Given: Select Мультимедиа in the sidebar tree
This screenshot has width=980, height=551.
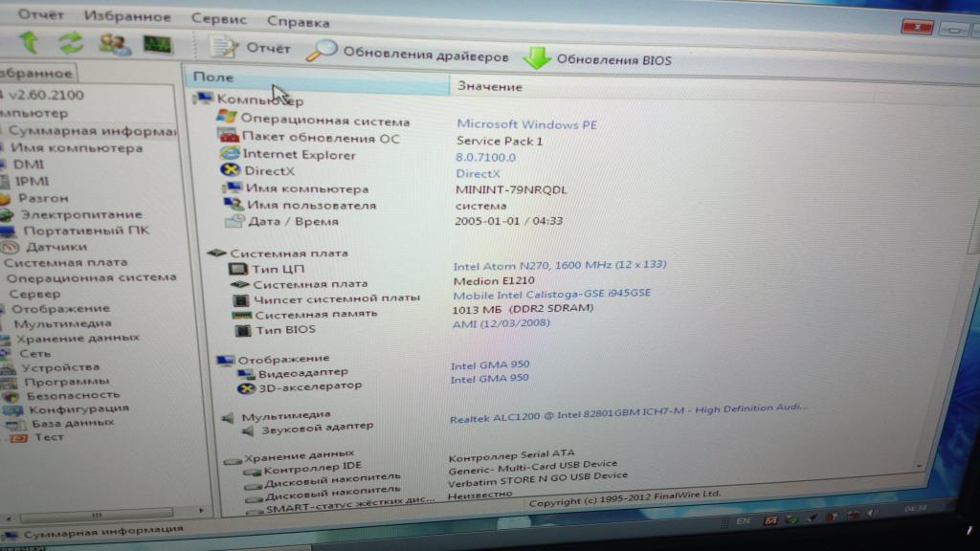Looking at the screenshot, I should 62,323.
